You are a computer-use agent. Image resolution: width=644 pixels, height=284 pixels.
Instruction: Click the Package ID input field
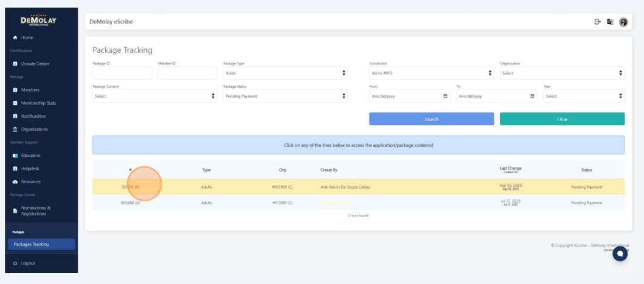[x=122, y=73]
